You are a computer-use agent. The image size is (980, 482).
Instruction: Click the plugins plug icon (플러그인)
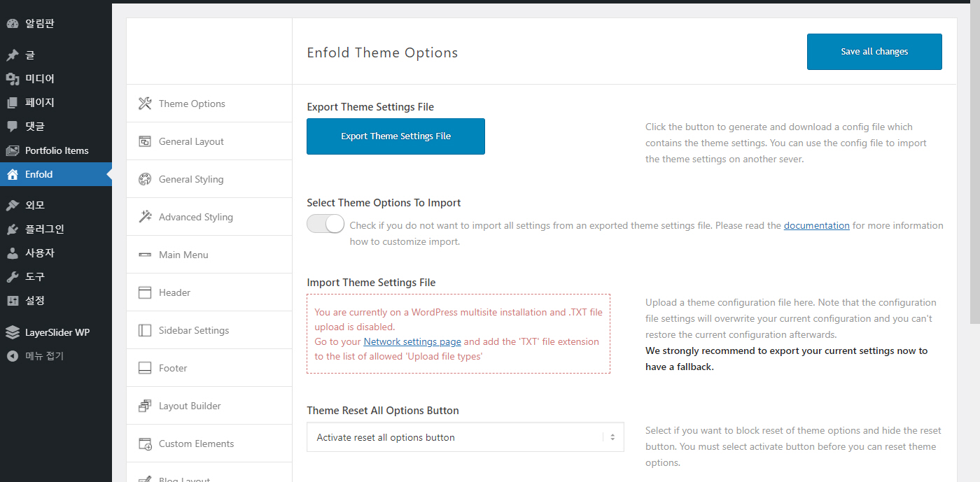click(x=13, y=229)
